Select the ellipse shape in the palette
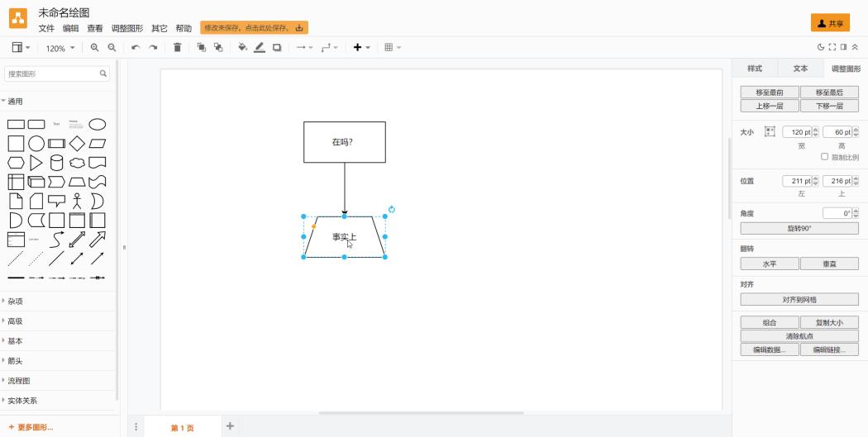The height and width of the screenshot is (437, 868). [98, 124]
